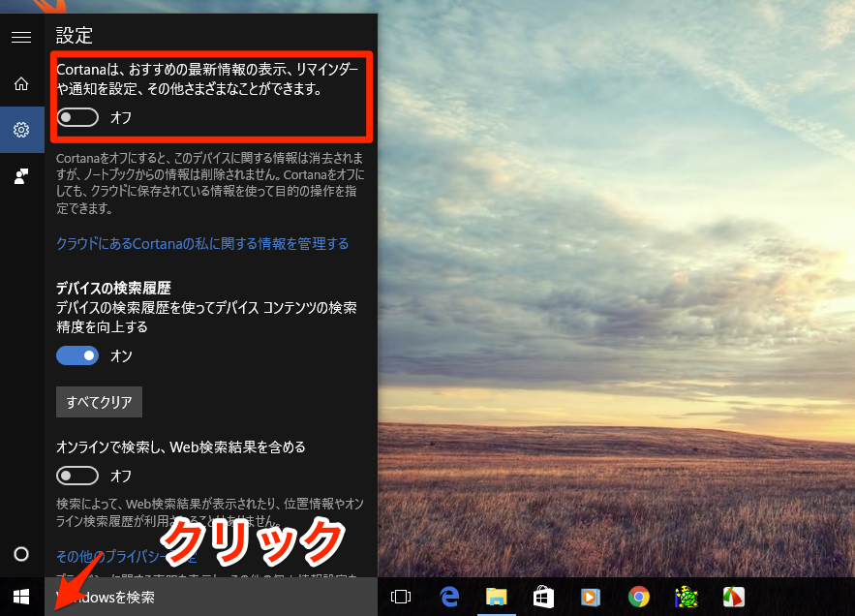Open the red-green ball app on taskbar
Image resolution: width=855 pixels, height=616 pixels.
tap(733, 597)
